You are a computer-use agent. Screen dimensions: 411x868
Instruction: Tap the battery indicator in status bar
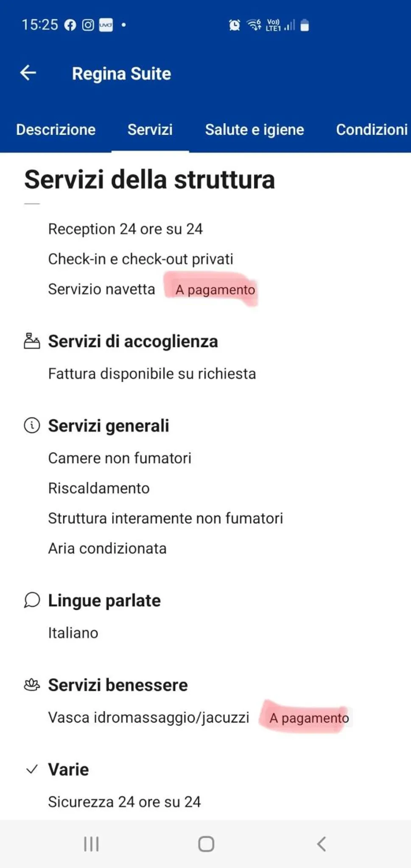point(305,25)
